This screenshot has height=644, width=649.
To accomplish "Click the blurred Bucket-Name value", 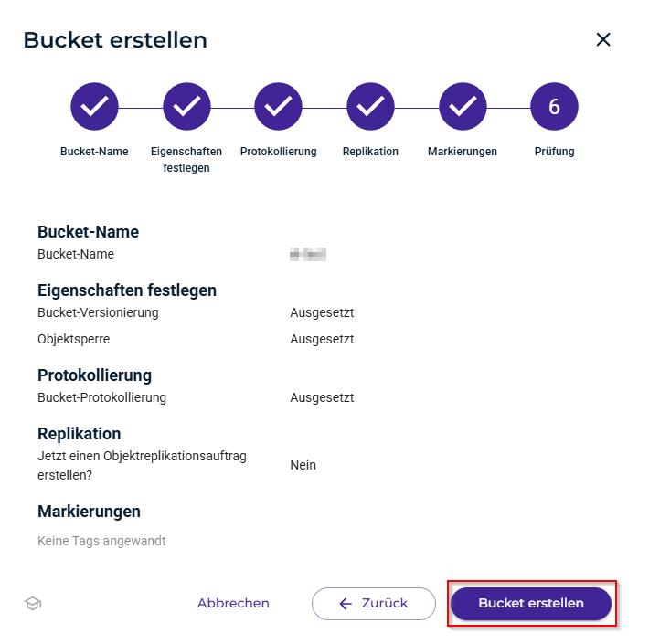I will click(308, 255).
